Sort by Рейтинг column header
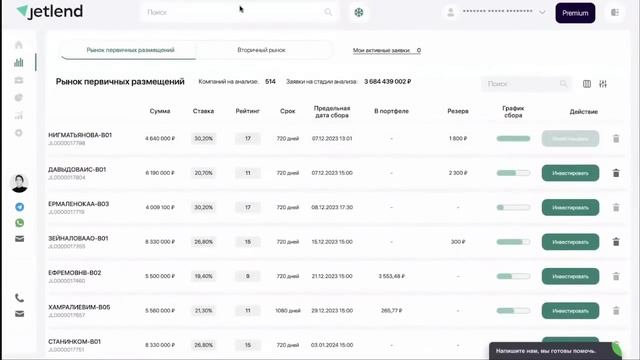Image resolution: width=640 pixels, height=360 pixels. tap(247, 111)
